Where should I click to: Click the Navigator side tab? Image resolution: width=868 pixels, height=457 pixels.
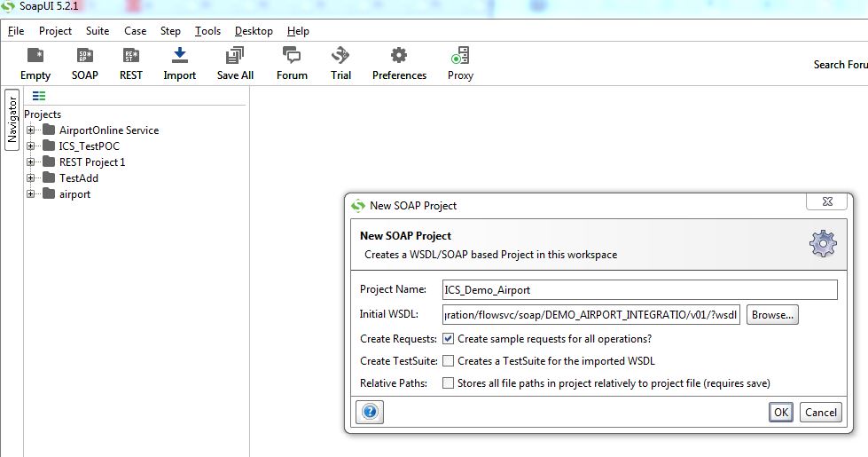(x=12, y=120)
